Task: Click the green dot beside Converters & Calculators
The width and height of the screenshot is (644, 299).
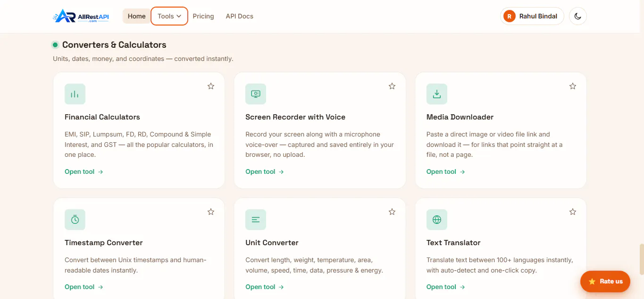Action: (55, 45)
